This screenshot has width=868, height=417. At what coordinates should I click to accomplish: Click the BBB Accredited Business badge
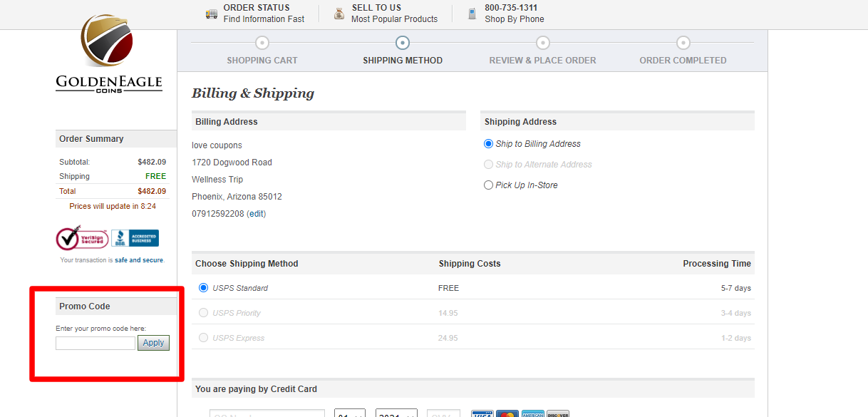[x=135, y=238]
